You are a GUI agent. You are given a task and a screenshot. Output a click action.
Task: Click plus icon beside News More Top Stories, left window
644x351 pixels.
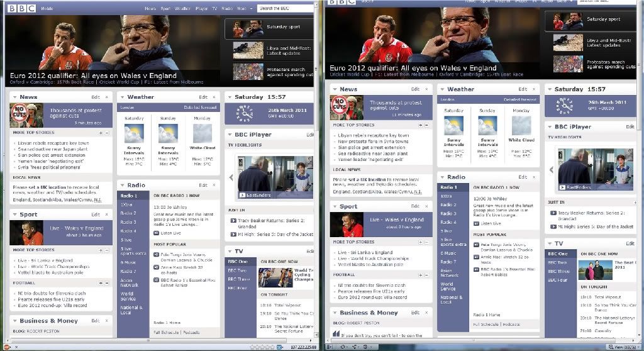(x=101, y=133)
